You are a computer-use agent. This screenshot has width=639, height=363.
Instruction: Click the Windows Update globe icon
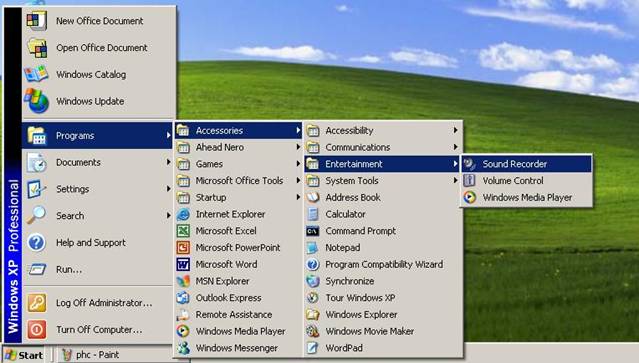coord(37,101)
